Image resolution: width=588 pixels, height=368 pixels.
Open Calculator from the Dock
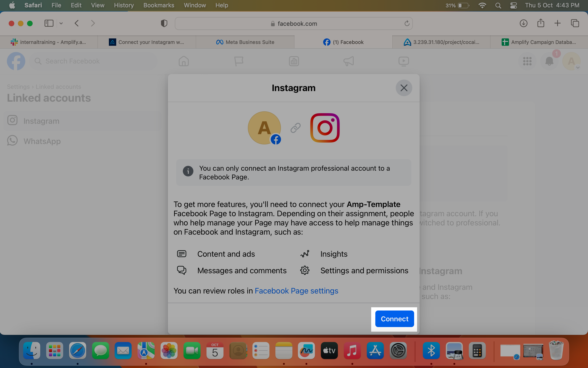(x=477, y=351)
